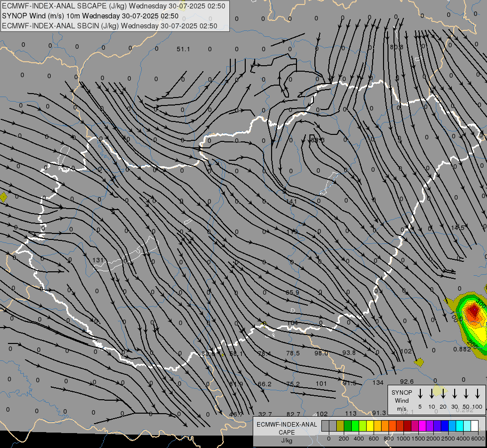Select the dark green swatch in CAPE legend
The image size is (487, 448).
pos(348,426)
